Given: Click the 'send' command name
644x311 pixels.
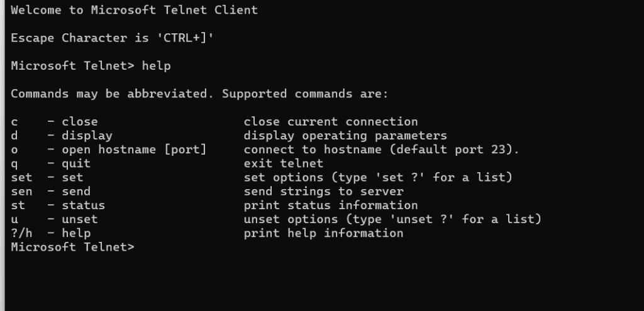Looking at the screenshot, I should point(76,192).
